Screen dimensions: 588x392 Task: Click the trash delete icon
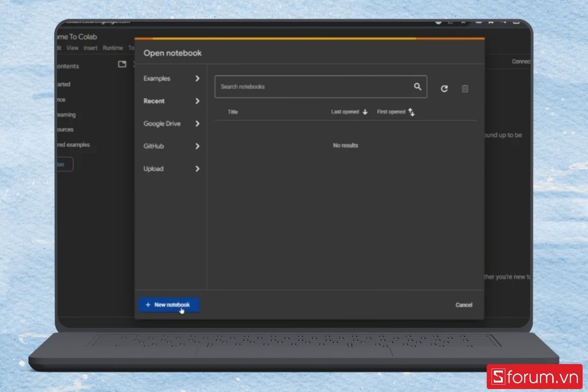coord(465,89)
